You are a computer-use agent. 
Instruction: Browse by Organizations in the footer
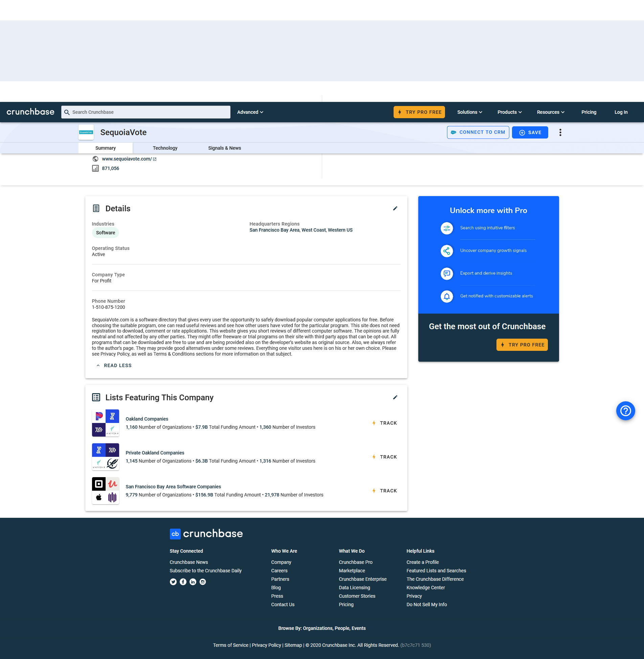(317, 628)
